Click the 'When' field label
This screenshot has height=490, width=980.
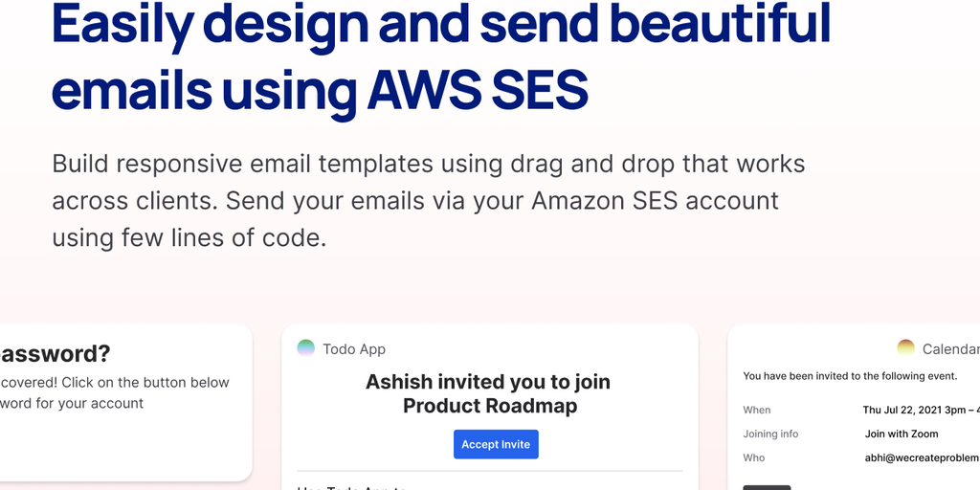pyautogui.click(x=756, y=410)
